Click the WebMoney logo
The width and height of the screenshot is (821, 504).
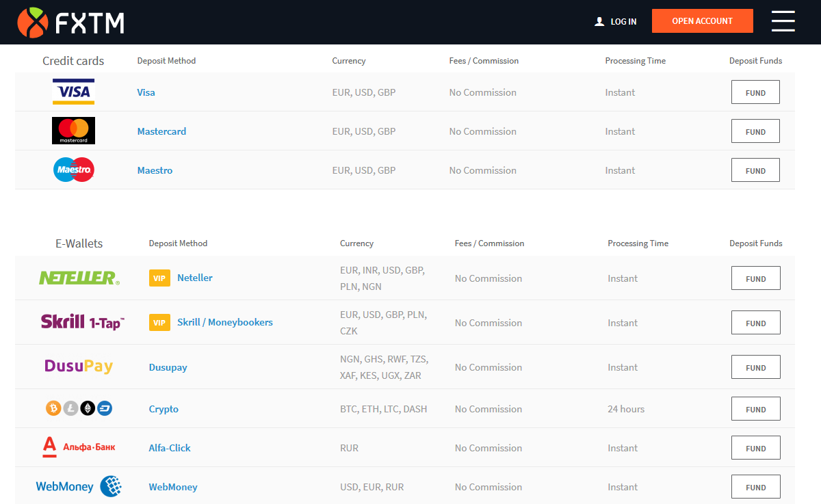pyautogui.click(x=79, y=486)
